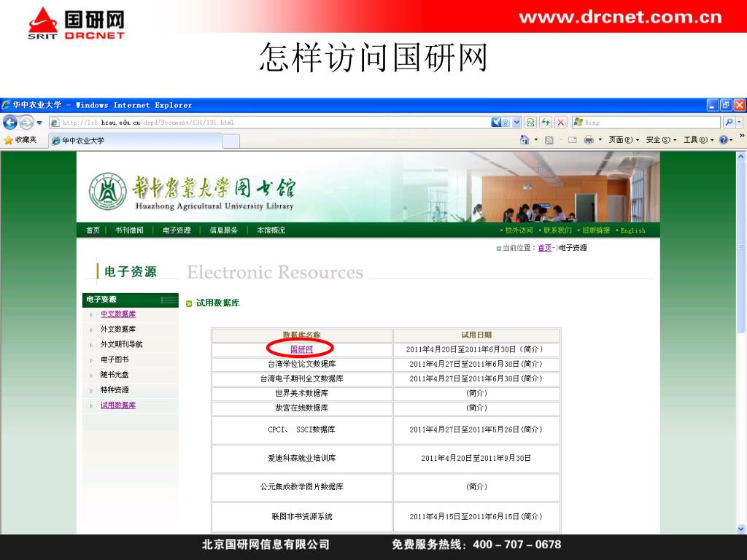Open the 国研网 database link
The width and height of the screenshot is (747, 560).
point(301,349)
